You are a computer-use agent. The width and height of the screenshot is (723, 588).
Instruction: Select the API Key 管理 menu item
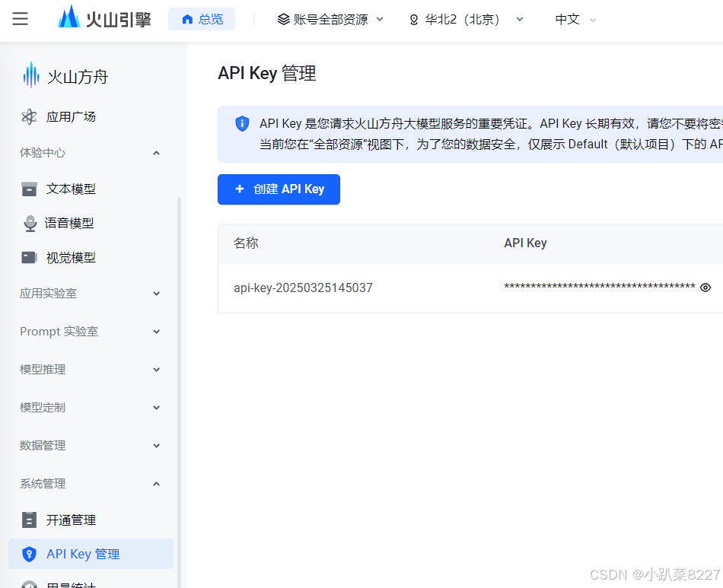pos(91,554)
